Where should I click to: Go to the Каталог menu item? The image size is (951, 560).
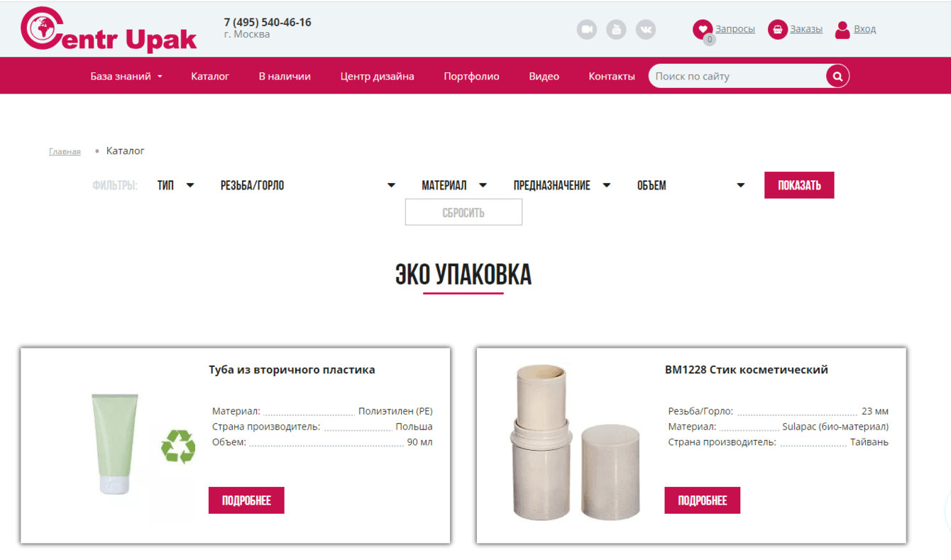click(210, 76)
